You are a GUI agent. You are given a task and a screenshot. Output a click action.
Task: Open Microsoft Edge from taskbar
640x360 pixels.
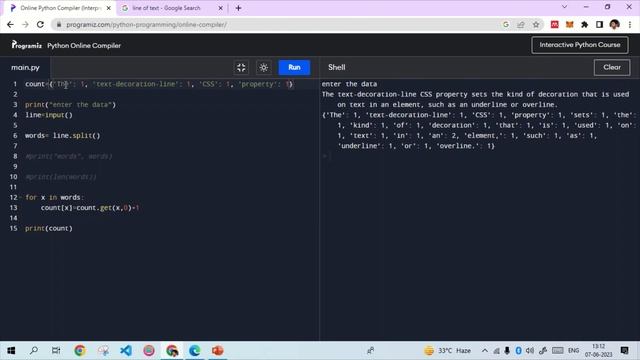point(195,350)
